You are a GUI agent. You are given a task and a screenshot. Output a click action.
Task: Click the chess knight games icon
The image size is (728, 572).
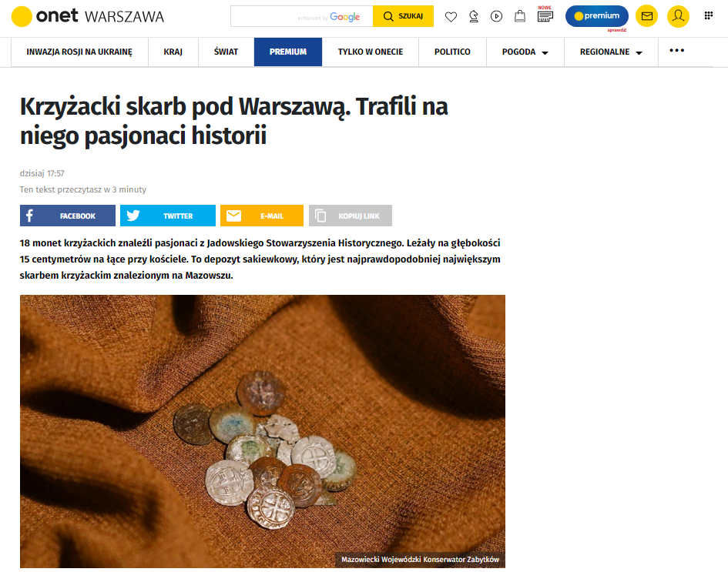pos(474,17)
